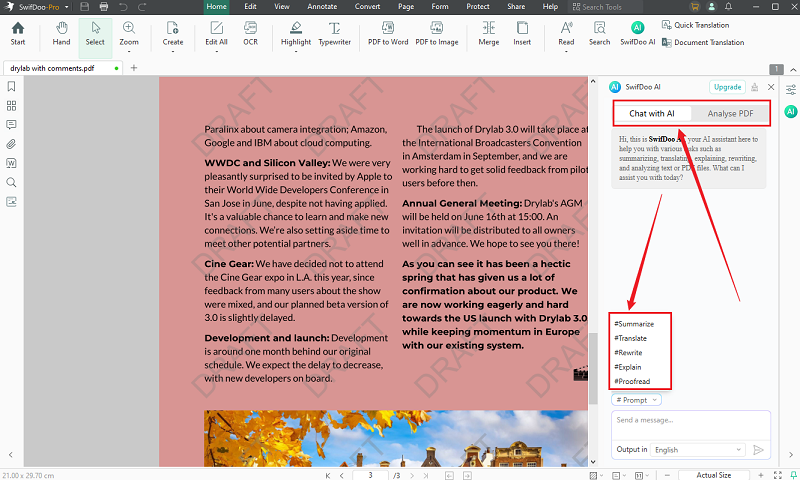Open the Protect menu tab

478,7
